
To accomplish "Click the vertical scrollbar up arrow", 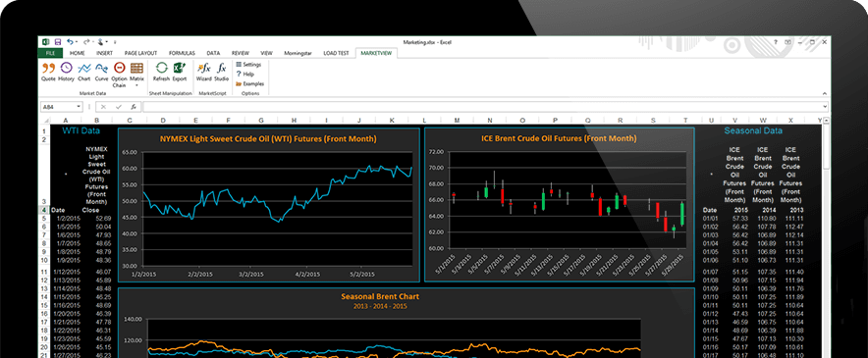I will tap(827, 120).
